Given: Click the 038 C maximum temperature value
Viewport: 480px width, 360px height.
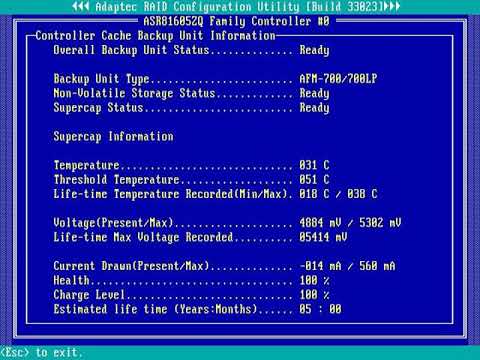Looking at the screenshot, I should coord(362,194).
